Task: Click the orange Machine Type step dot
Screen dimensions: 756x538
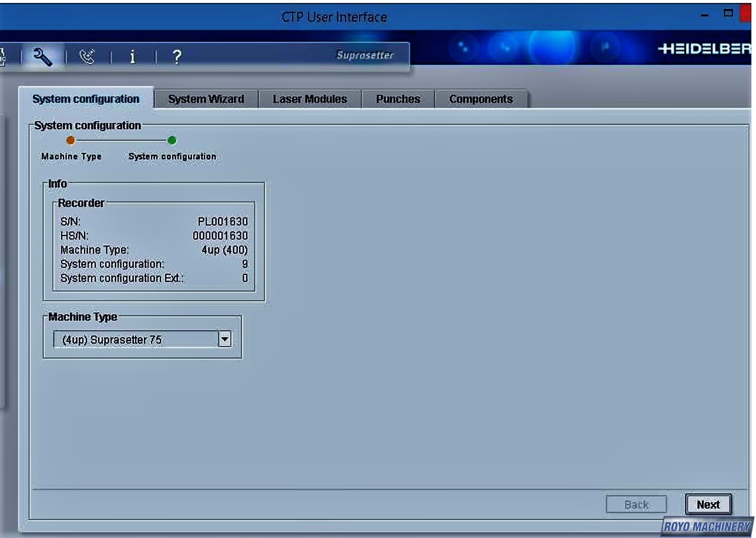Action: click(x=70, y=140)
